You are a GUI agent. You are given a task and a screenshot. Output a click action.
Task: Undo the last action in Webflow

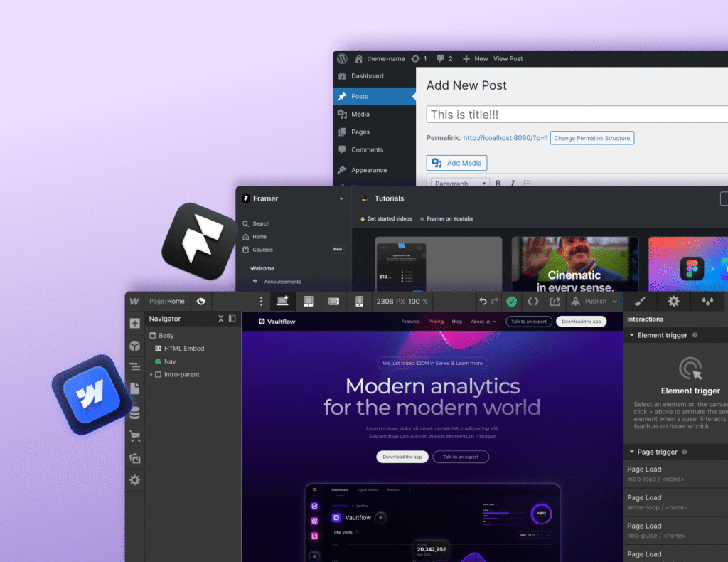click(x=483, y=302)
